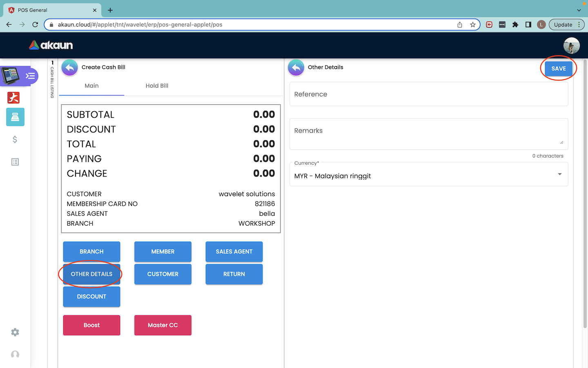Focus the Reference input field

pos(429,94)
